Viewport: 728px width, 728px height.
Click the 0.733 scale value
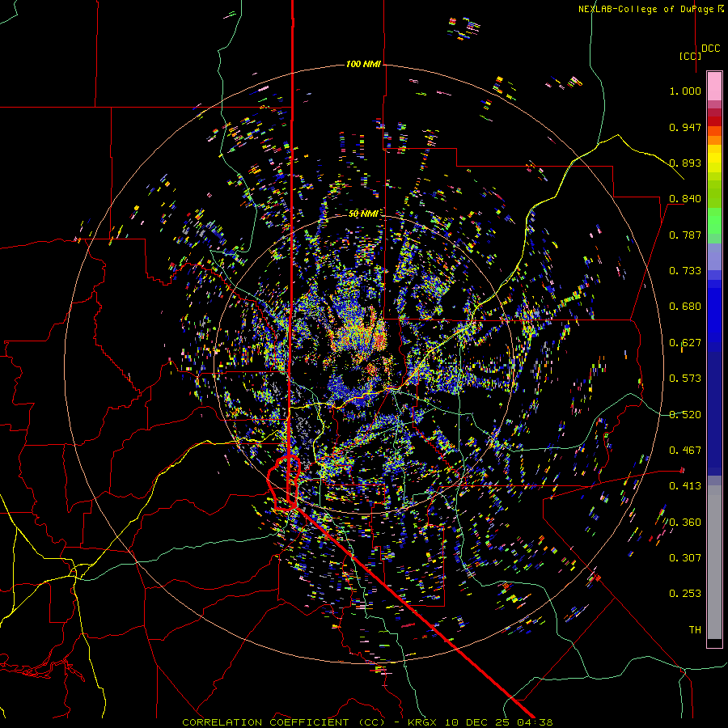coord(685,271)
